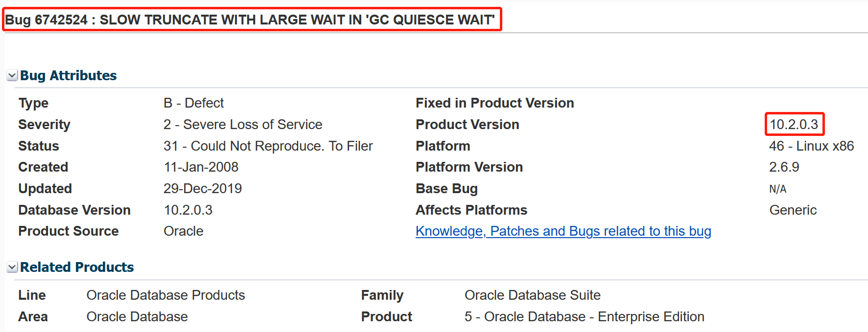Click the updated date 29-Dec-2019
Screen dimensions: 868x332
[203, 189]
